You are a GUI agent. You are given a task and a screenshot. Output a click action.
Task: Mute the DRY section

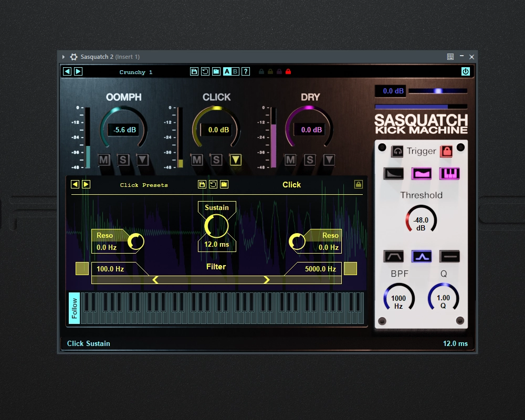290,160
